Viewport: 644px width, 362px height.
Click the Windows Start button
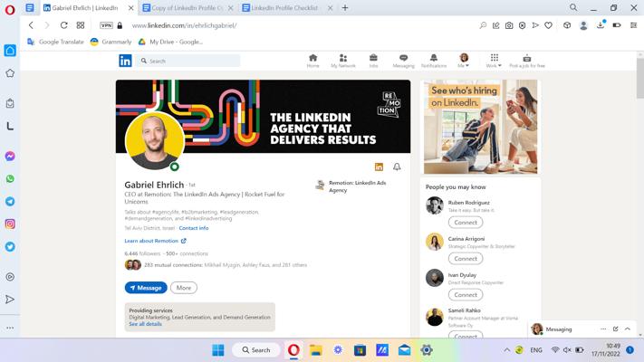218,350
